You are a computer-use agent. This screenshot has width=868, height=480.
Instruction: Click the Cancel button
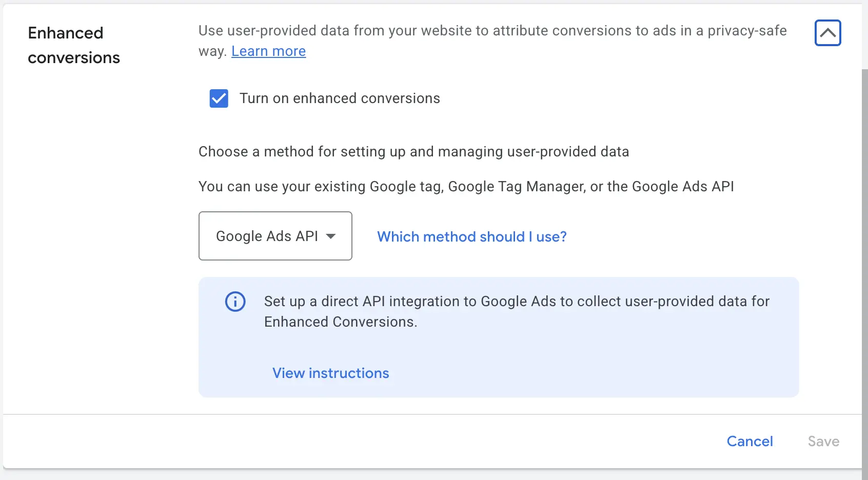coord(749,441)
